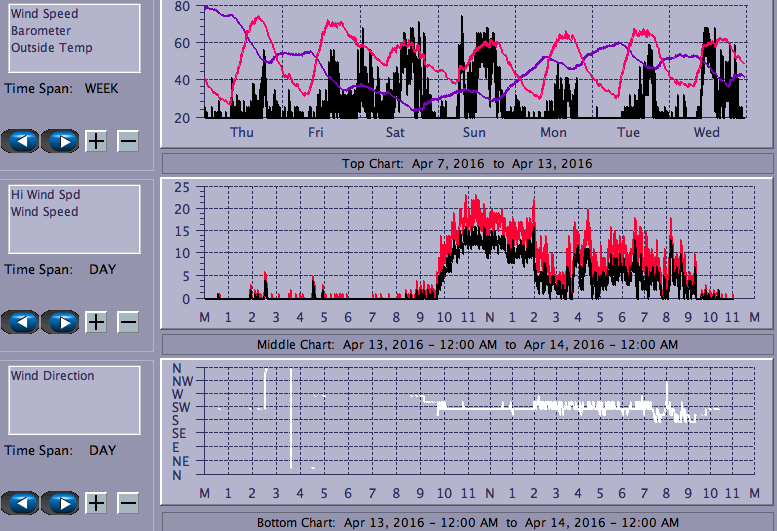Screen dimensions: 777x531
Task: Click the Sat label on the weekly chart
Action: click(395, 133)
